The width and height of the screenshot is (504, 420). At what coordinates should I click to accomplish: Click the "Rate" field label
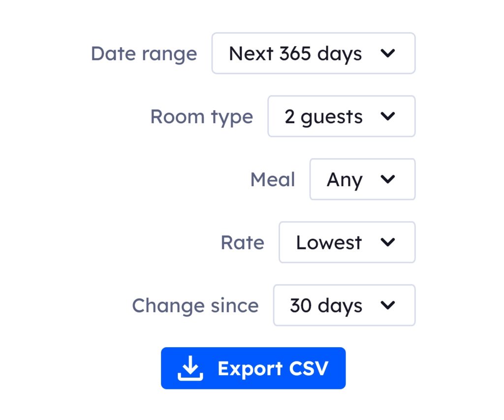click(242, 243)
